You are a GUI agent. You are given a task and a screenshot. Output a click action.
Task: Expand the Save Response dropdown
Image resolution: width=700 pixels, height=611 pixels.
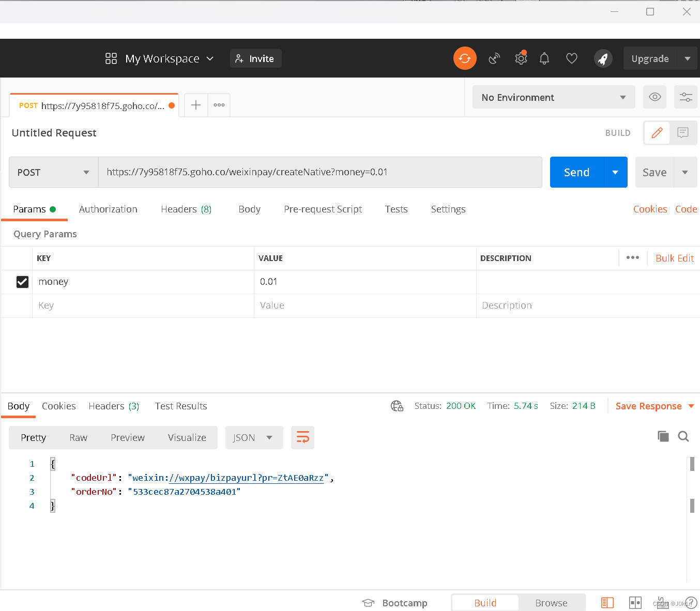tap(691, 406)
